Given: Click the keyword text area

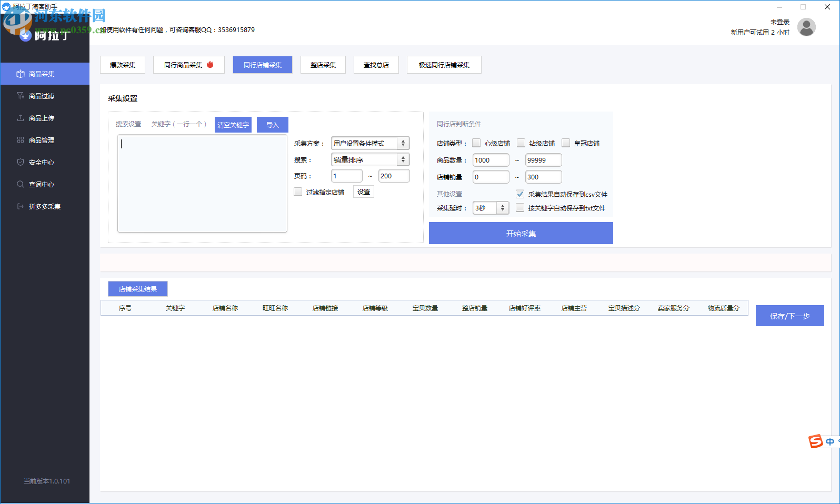Looking at the screenshot, I should click(x=202, y=183).
